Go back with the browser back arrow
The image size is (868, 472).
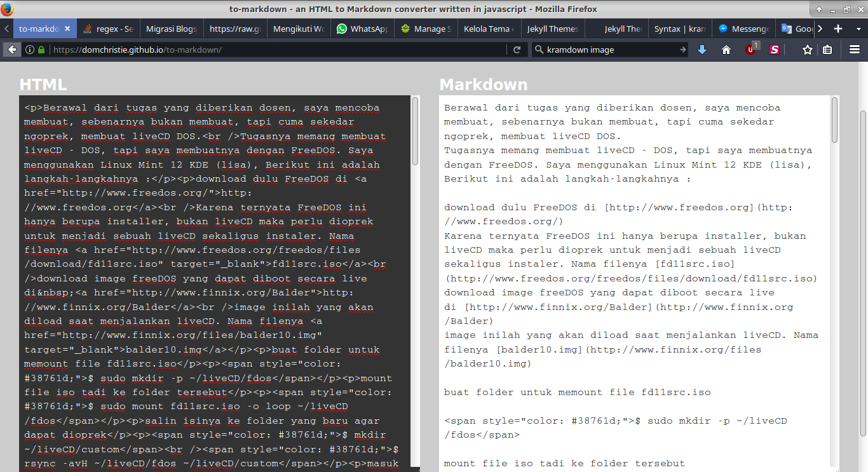[x=11, y=50]
